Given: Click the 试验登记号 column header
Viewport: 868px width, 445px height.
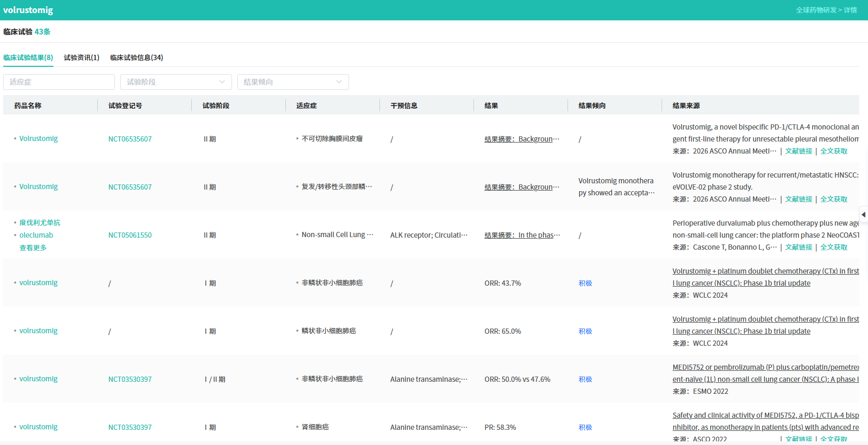Looking at the screenshot, I should click(125, 106).
